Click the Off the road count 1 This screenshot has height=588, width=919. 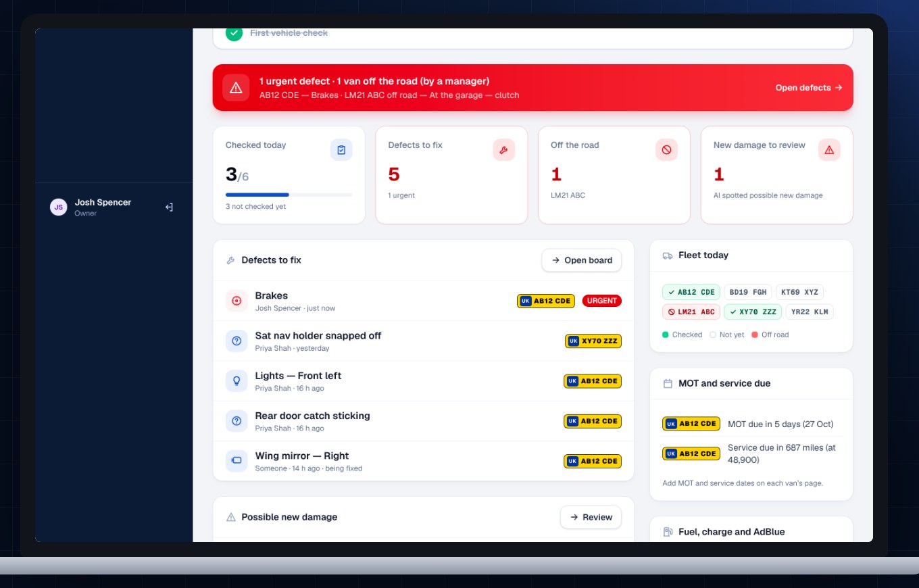pos(556,174)
